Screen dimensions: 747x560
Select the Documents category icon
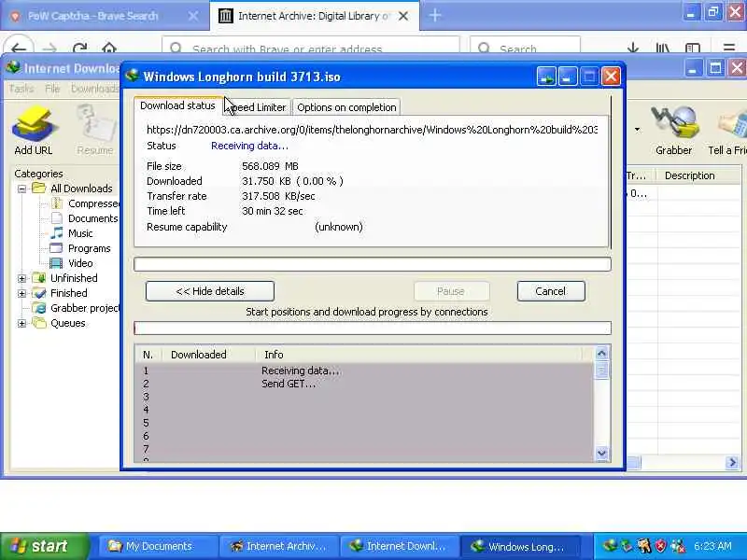(57, 218)
